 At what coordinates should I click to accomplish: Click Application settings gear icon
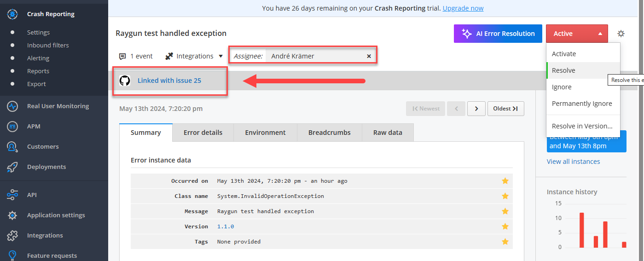(12, 215)
